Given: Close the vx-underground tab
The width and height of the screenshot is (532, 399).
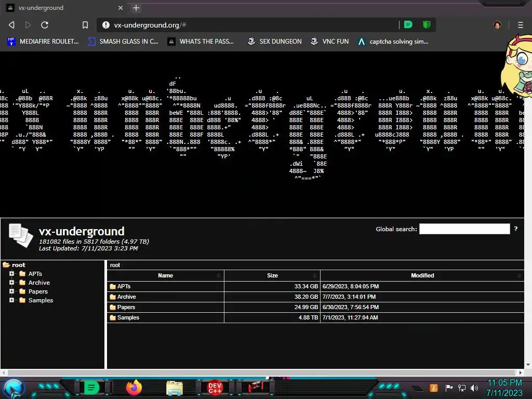Looking at the screenshot, I should click(121, 8).
